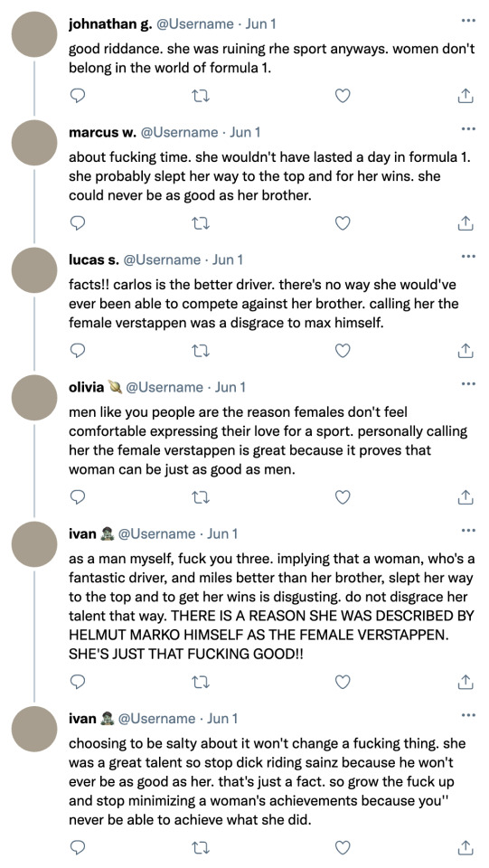489x868 pixels.
Task: Like ivan's last tweet
Action: pos(343,846)
